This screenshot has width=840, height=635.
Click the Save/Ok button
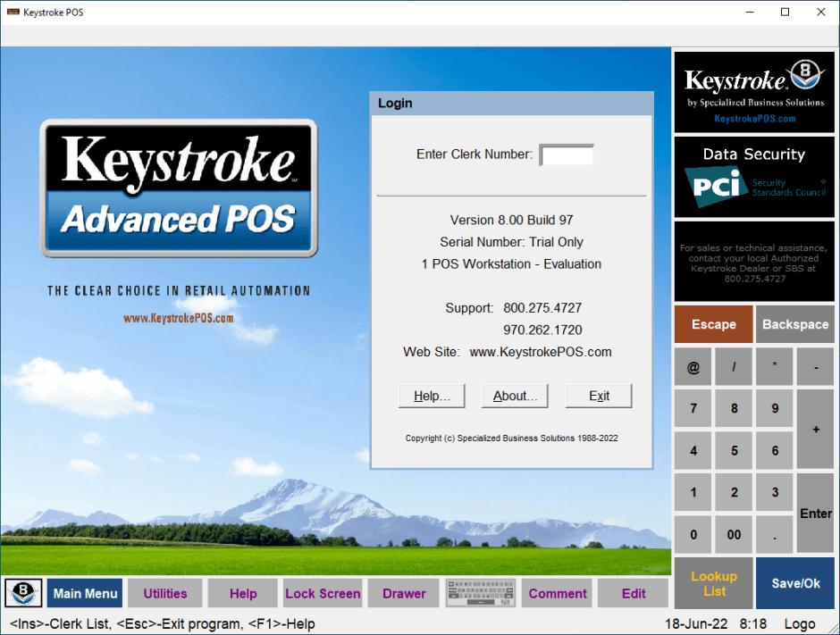coord(795,583)
